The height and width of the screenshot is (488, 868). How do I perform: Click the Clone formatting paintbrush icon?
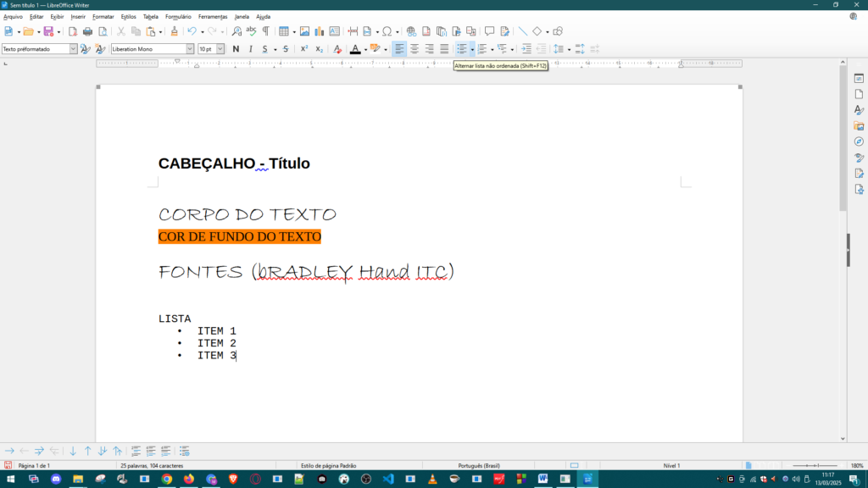175,31
